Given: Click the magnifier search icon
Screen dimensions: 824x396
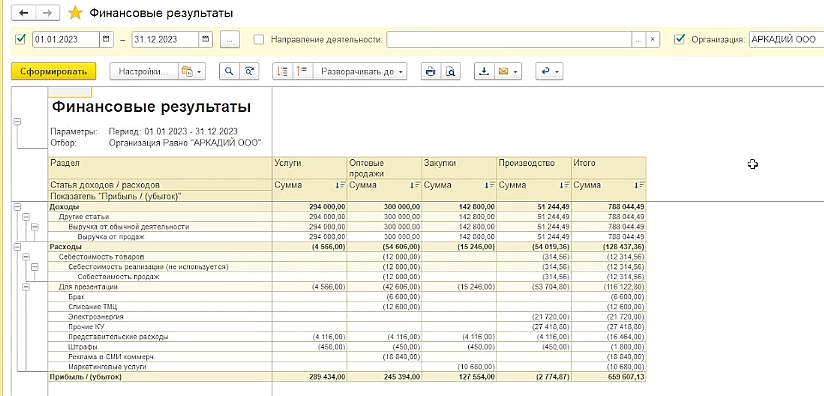Looking at the screenshot, I should (x=229, y=71).
